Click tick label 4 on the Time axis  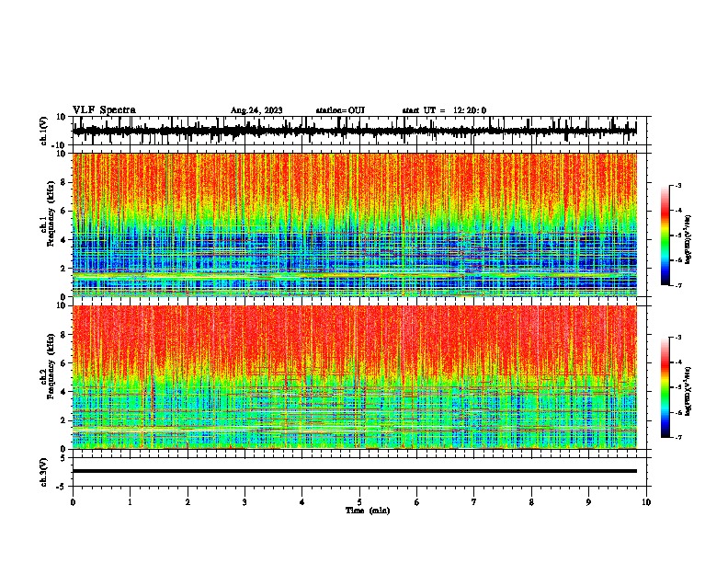(x=301, y=502)
